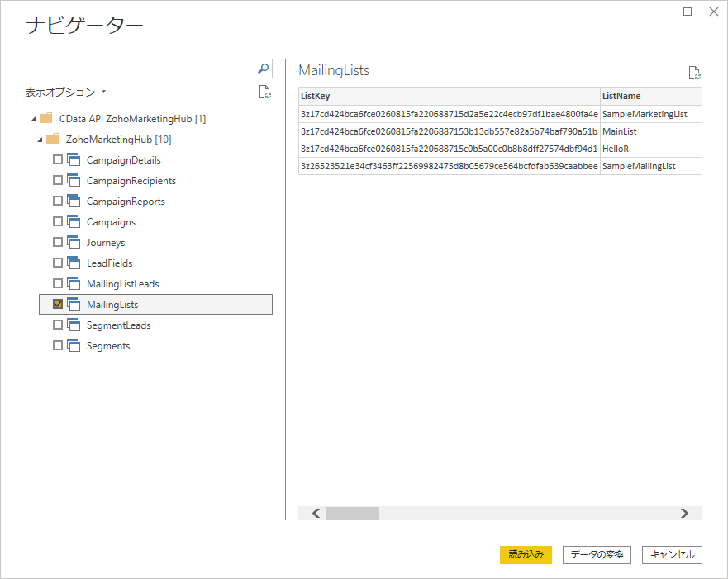Click the table icon next to CampaignReports

click(x=74, y=201)
